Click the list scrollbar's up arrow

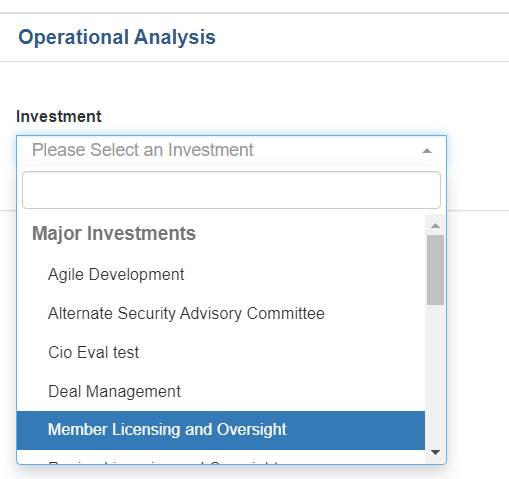point(435,226)
